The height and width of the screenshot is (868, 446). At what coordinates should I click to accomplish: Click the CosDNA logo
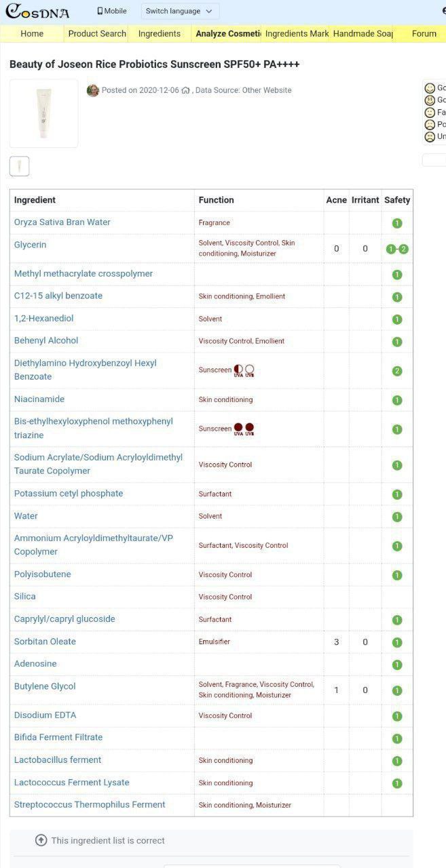(37, 12)
